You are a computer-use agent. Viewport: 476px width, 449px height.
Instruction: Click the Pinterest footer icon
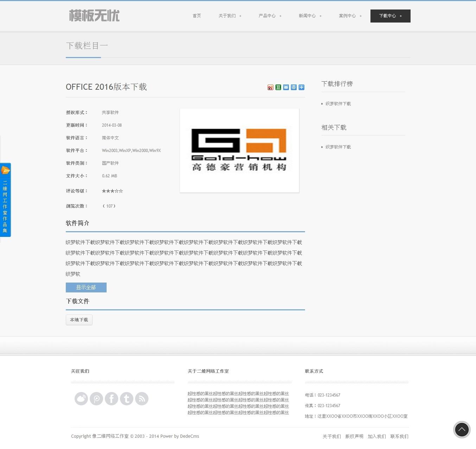point(96,399)
